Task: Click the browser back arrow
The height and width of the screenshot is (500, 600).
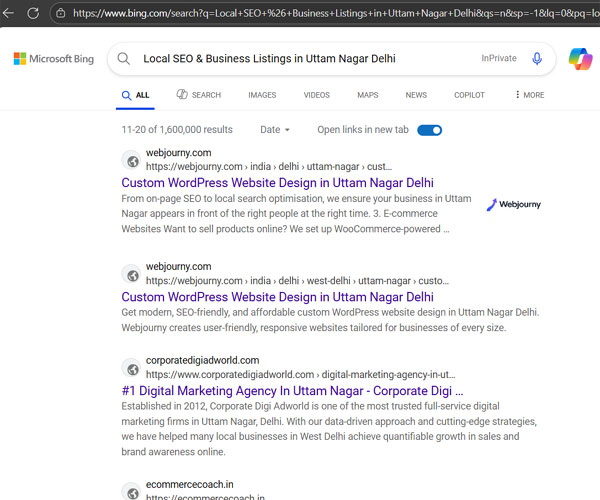Action: pyautogui.click(x=7, y=13)
